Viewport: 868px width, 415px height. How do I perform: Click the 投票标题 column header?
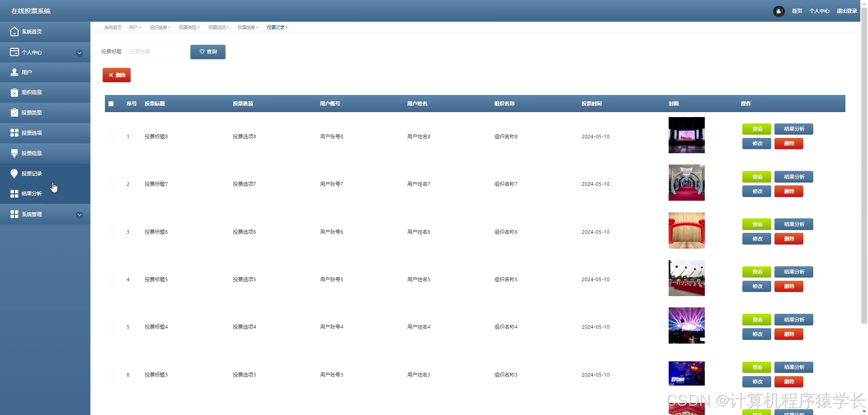click(155, 104)
